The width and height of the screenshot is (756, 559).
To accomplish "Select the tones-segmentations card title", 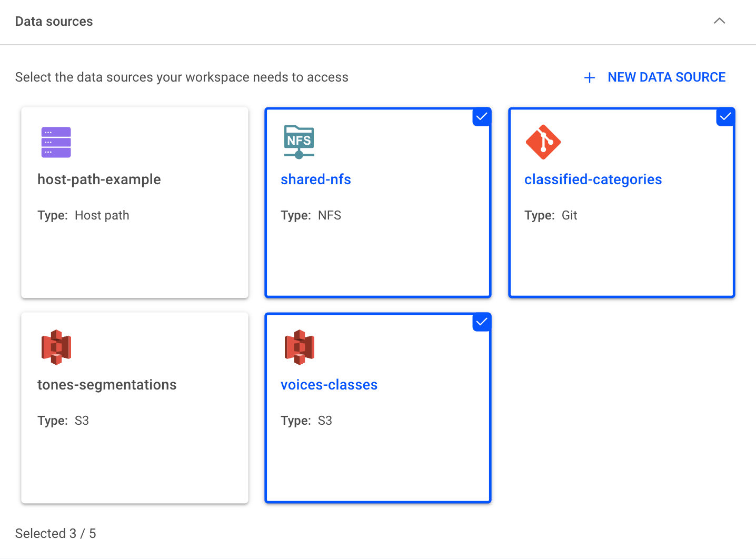I will coord(107,385).
